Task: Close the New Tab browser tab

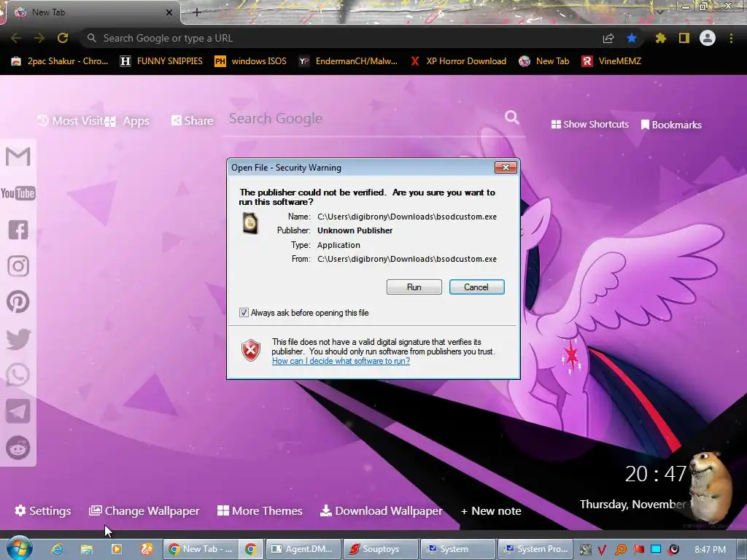Action: [x=169, y=12]
